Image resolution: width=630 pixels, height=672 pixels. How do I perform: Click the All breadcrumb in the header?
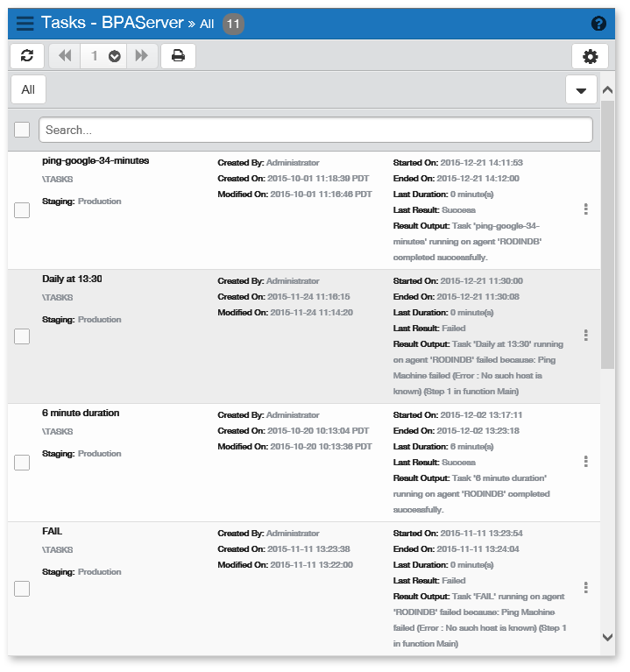[x=207, y=24]
